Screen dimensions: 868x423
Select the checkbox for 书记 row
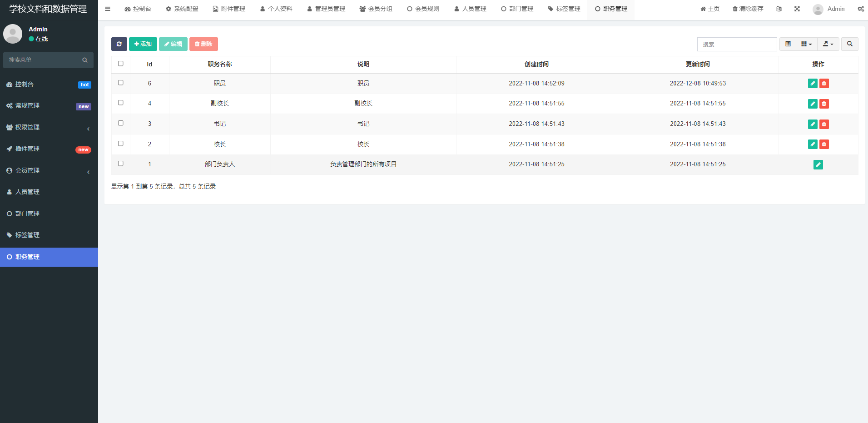[x=121, y=123]
